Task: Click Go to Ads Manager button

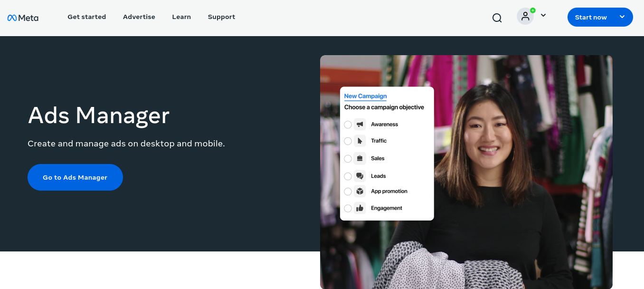Action: point(75,177)
